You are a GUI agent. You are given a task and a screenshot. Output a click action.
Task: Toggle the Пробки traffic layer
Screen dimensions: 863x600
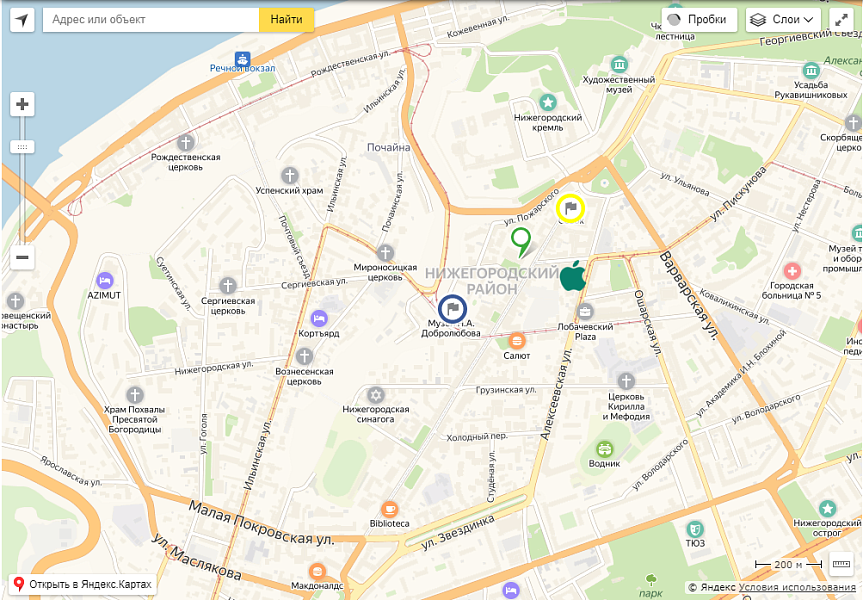pyautogui.click(x=699, y=20)
